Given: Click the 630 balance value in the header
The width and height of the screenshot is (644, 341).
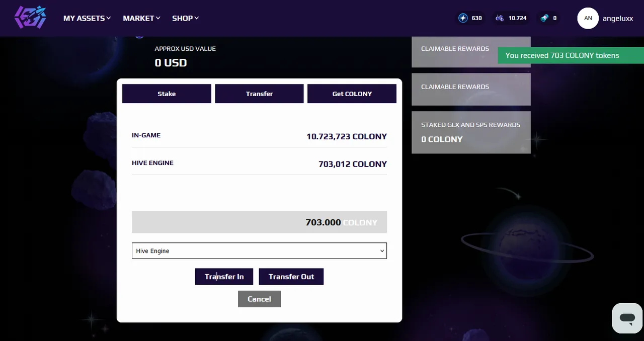Looking at the screenshot, I should [476, 18].
